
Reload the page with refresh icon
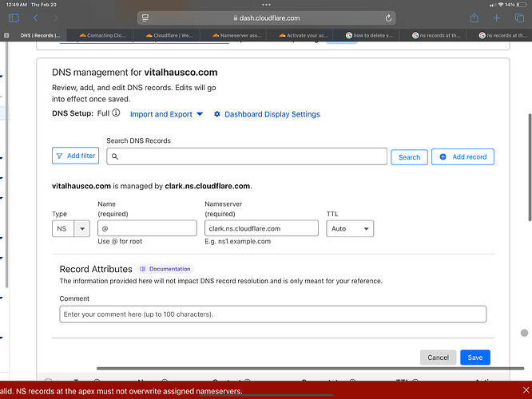pyautogui.click(x=388, y=18)
